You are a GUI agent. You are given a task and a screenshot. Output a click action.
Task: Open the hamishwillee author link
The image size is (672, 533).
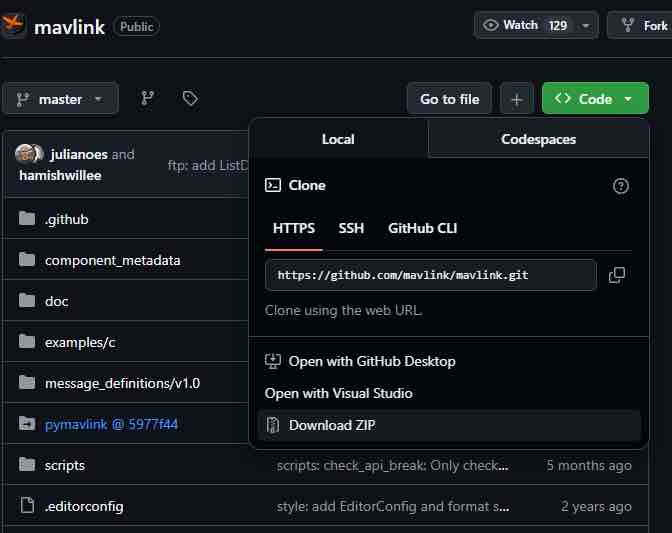[60, 176]
